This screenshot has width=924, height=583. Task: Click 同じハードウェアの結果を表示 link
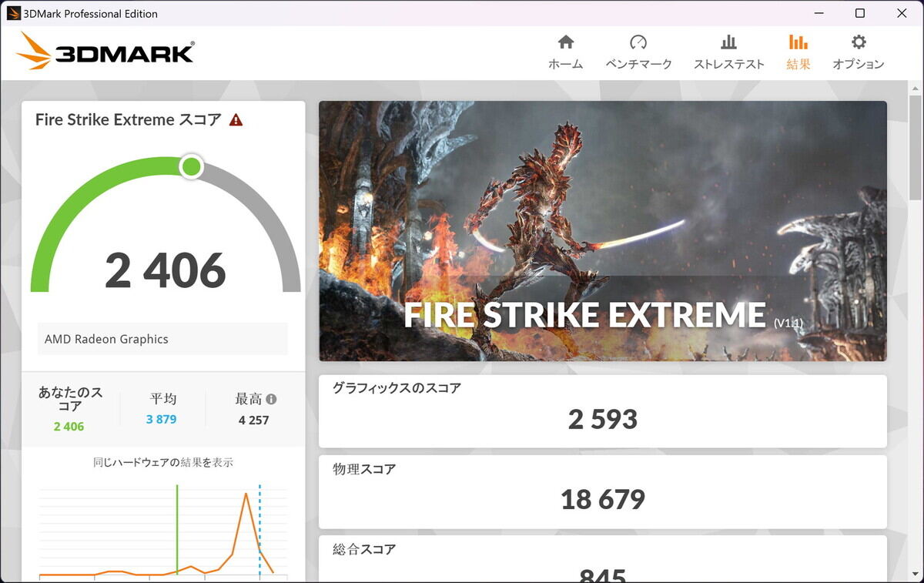(163, 463)
